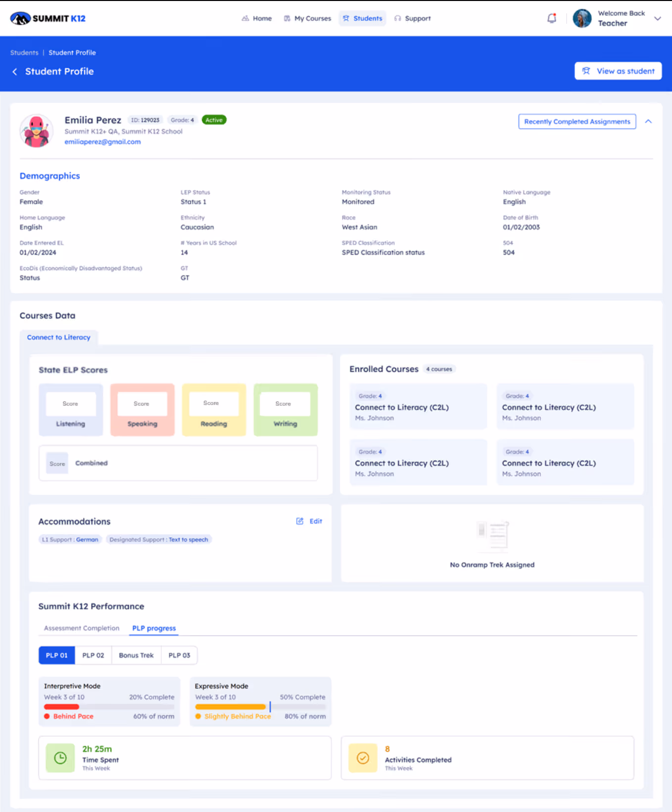Click the 20% Complete text
The width and height of the screenshot is (672, 812).
(152, 697)
